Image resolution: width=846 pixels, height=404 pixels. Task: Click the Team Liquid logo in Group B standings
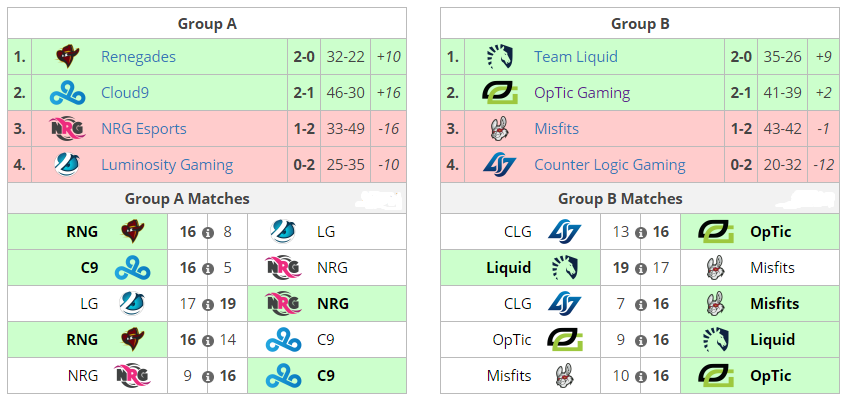pyautogui.click(x=500, y=57)
